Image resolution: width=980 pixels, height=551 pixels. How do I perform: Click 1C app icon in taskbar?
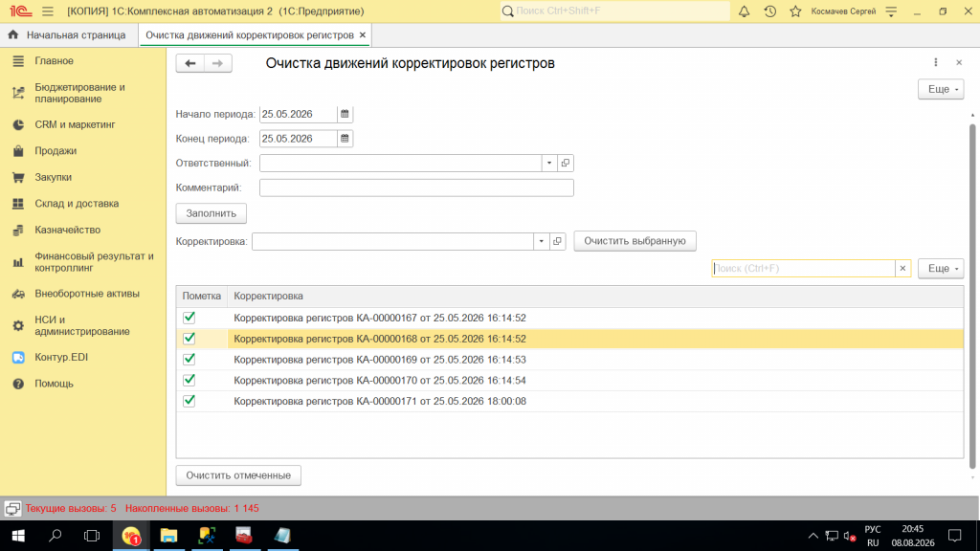[x=131, y=536]
